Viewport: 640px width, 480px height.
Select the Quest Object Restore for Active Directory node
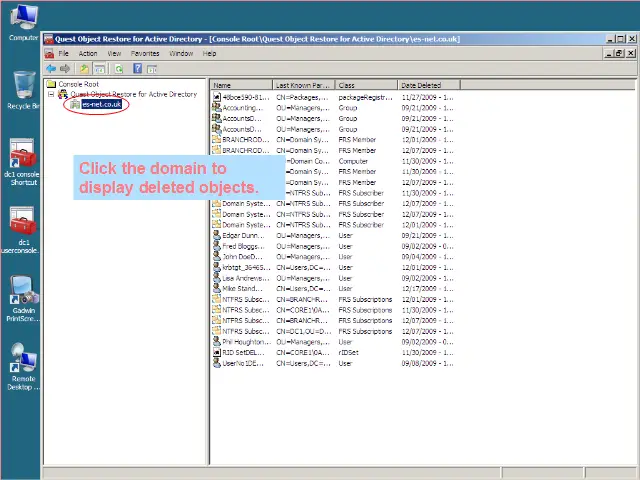(x=133, y=94)
